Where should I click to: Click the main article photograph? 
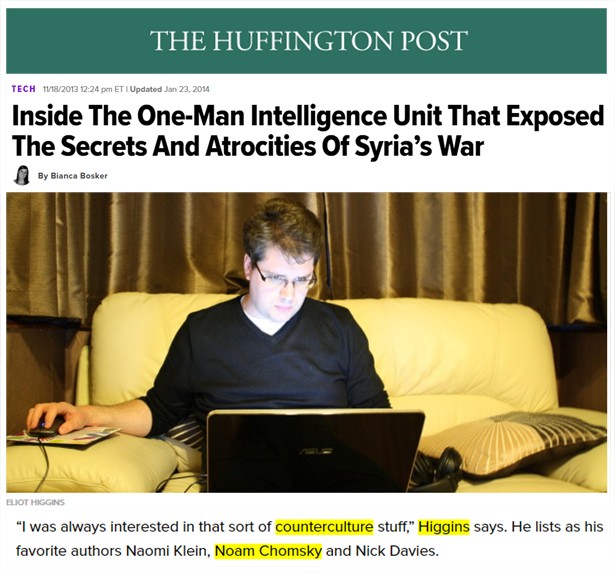coord(306,342)
